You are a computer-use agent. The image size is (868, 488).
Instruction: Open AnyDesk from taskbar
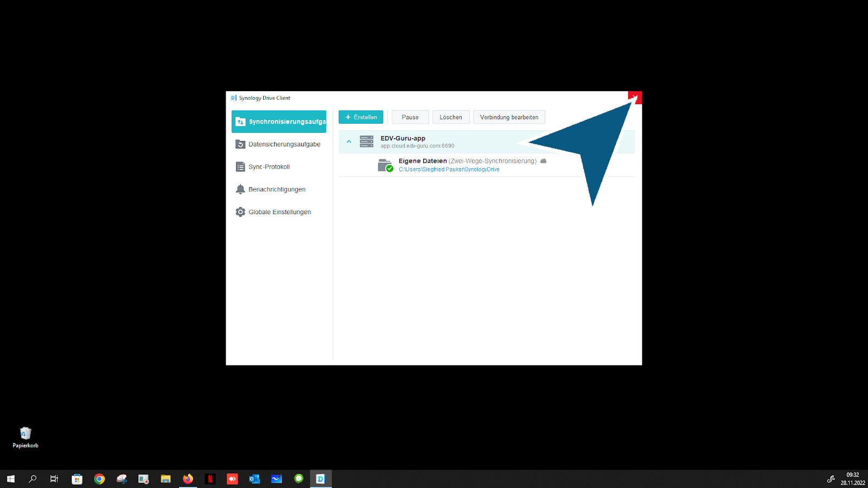232,479
